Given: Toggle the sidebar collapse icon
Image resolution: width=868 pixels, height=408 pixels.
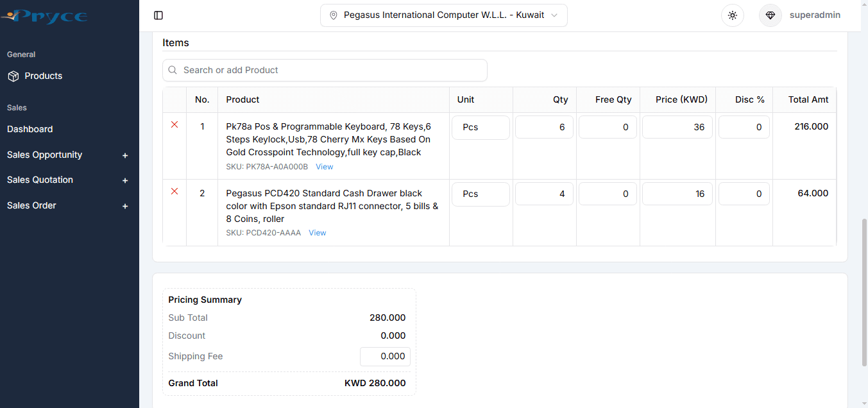Looking at the screenshot, I should click(158, 15).
